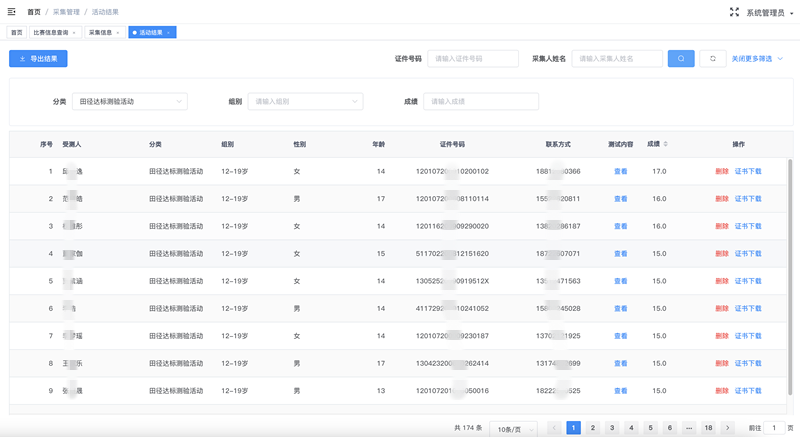Go to next page arrow

click(x=727, y=428)
